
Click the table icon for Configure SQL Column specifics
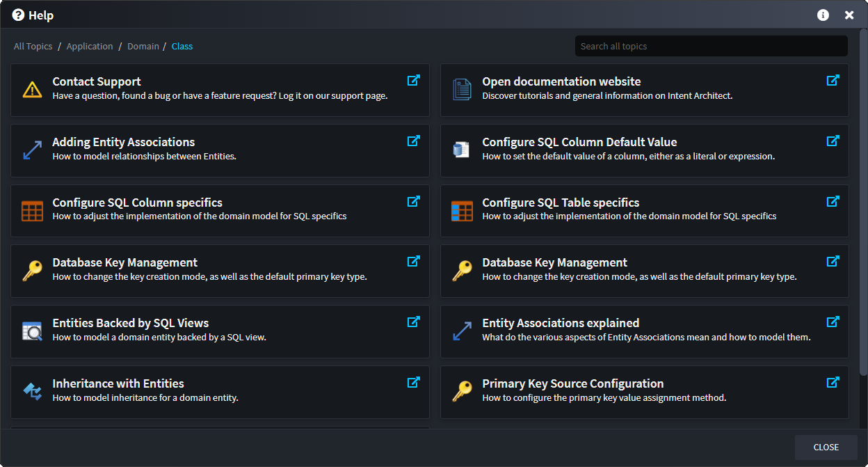click(32, 211)
